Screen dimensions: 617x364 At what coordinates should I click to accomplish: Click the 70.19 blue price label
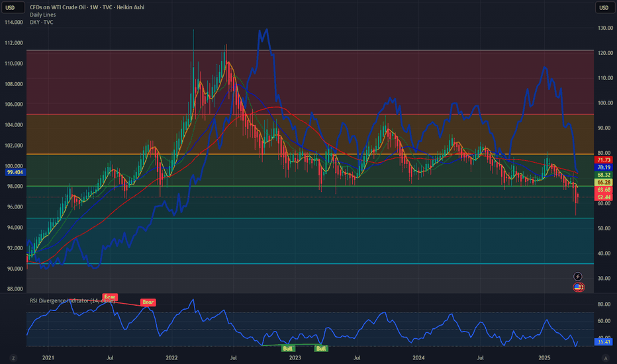pos(604,167)
